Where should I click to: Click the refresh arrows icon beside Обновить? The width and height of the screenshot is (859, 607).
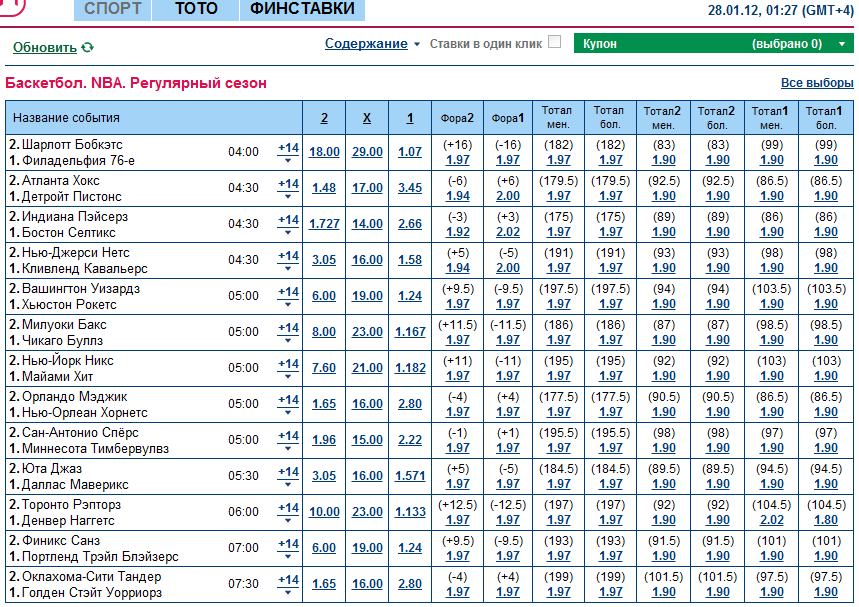[x=87, y=48]
